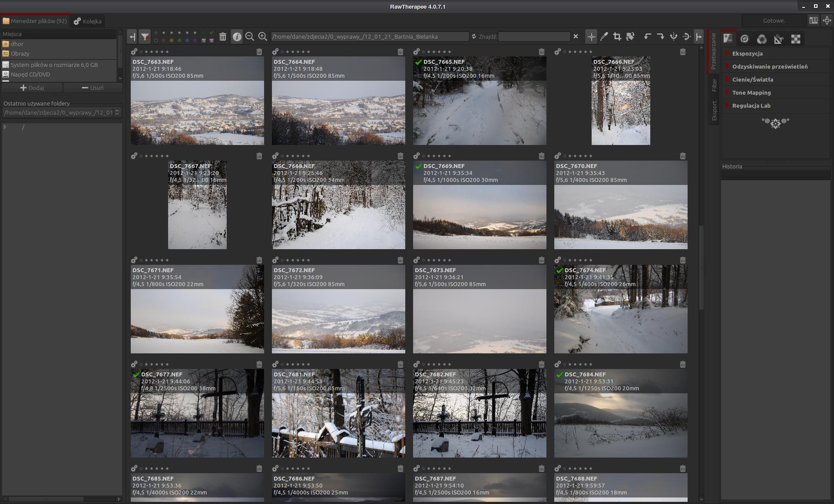834x504 pixels.
Task: Click Usuń to remove a place
Action: click(93, 88)
